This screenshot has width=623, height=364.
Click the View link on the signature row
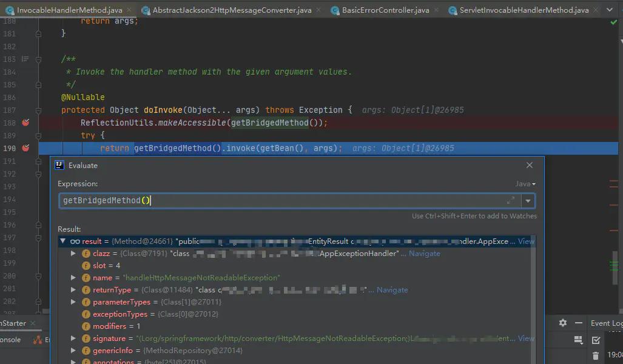(x=526, y=339)
